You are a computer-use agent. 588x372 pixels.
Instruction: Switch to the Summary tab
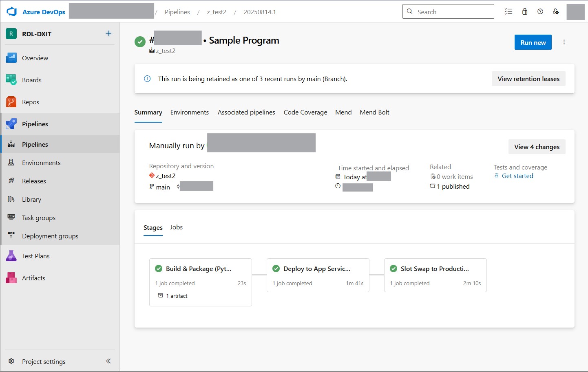148,112
